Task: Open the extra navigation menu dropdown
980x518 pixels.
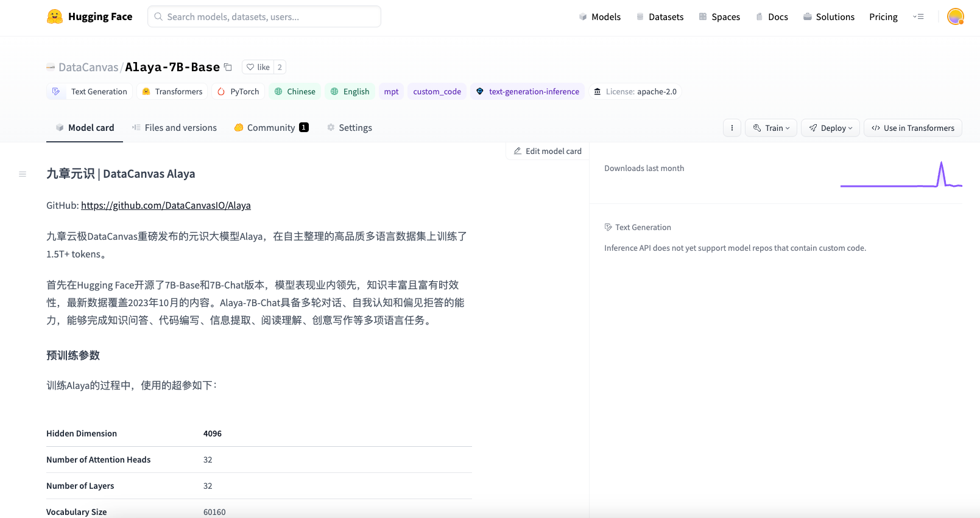Action: point(918,16)
